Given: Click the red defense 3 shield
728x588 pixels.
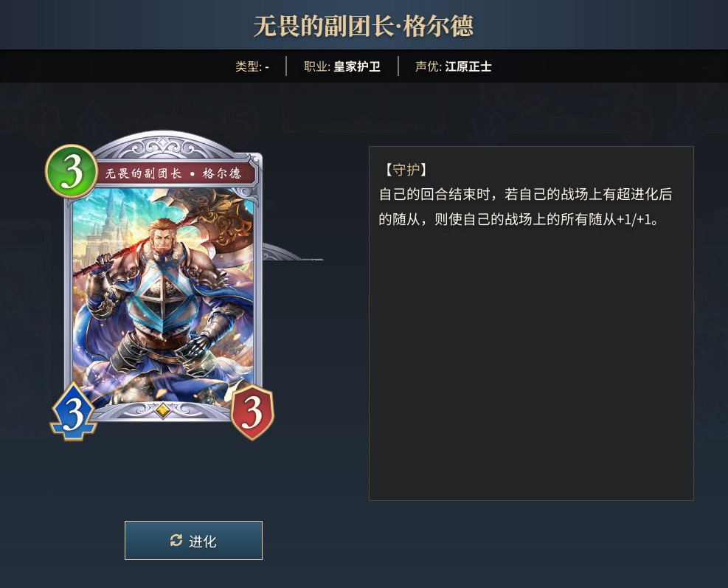Looking at the screenshot, I should tap(252, 412).
